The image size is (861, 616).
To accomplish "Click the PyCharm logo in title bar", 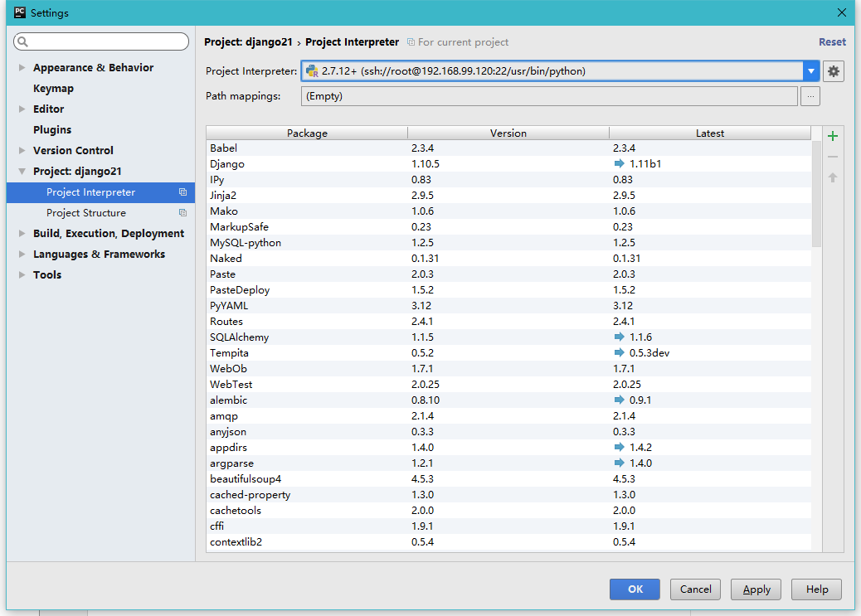I will click(20, 12).
